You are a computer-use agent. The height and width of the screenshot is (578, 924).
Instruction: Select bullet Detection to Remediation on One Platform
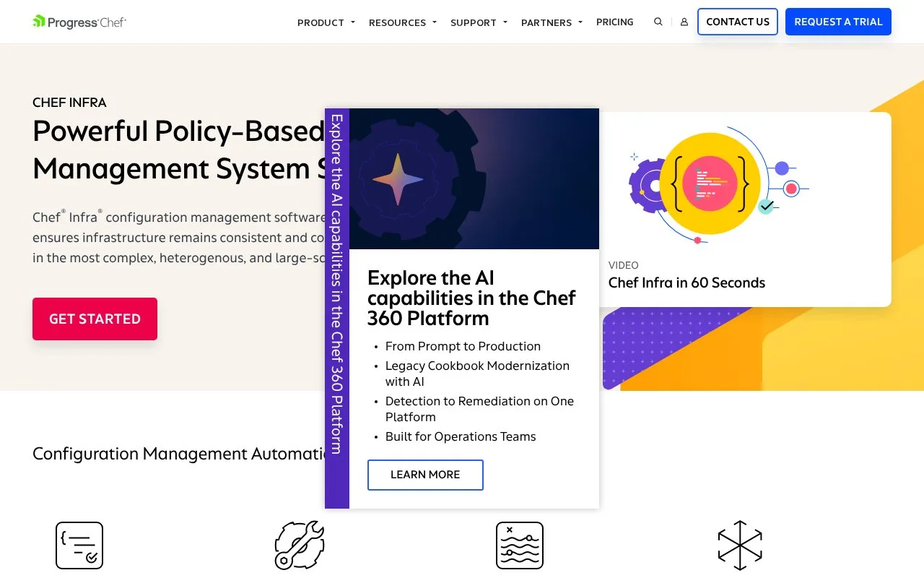(x=479, y=409)
